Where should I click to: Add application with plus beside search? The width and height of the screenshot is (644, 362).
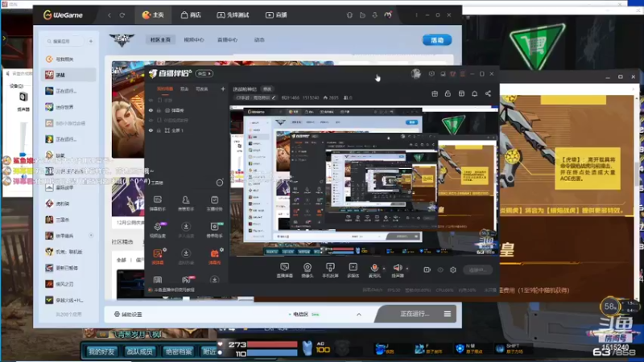pyautogui.click(x=91, y=41)
